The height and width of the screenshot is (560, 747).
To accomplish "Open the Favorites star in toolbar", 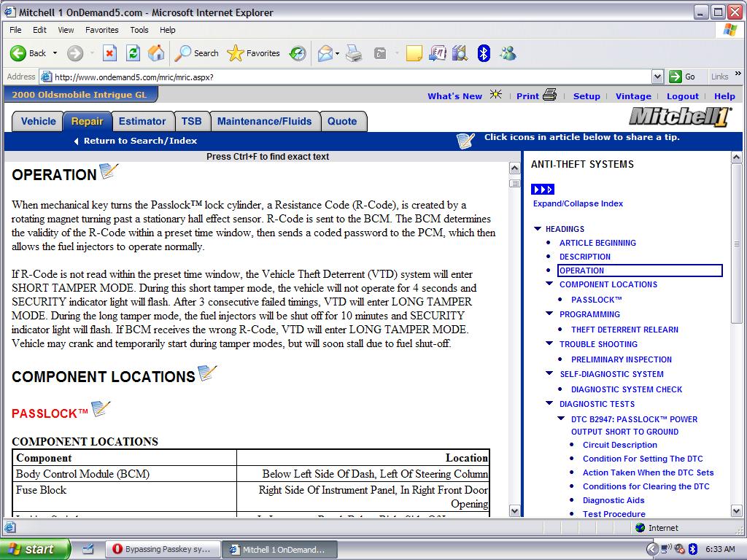I will (x=236, y=53).
